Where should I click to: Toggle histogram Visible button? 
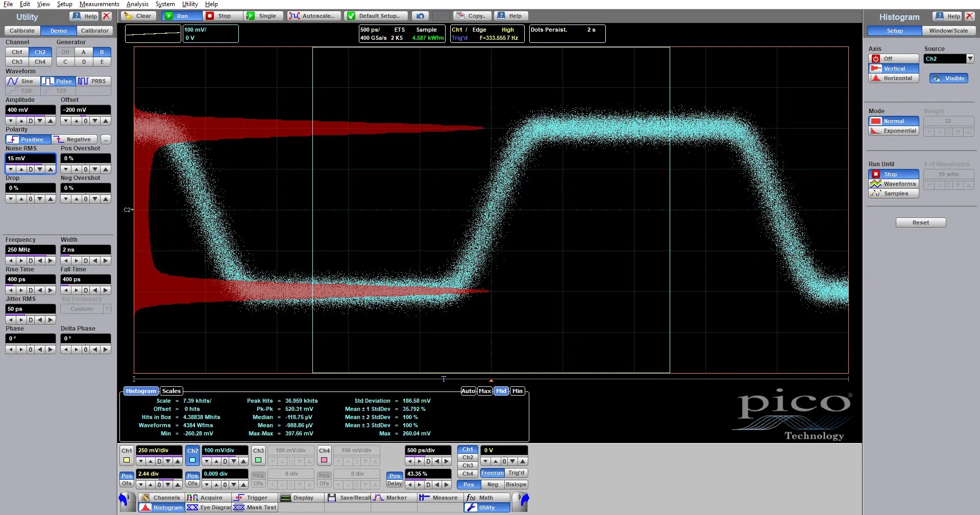(x=949, y=78)
